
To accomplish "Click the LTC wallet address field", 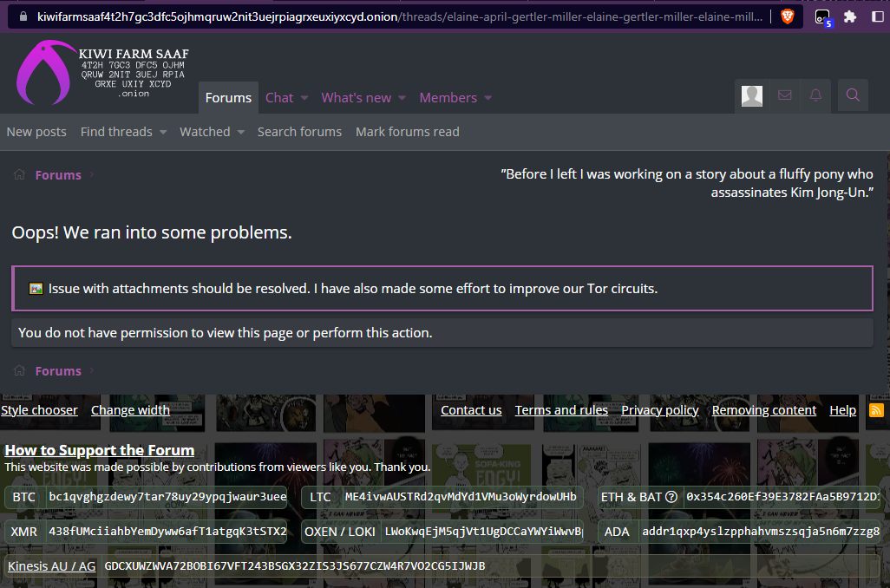I will point(461,497).
